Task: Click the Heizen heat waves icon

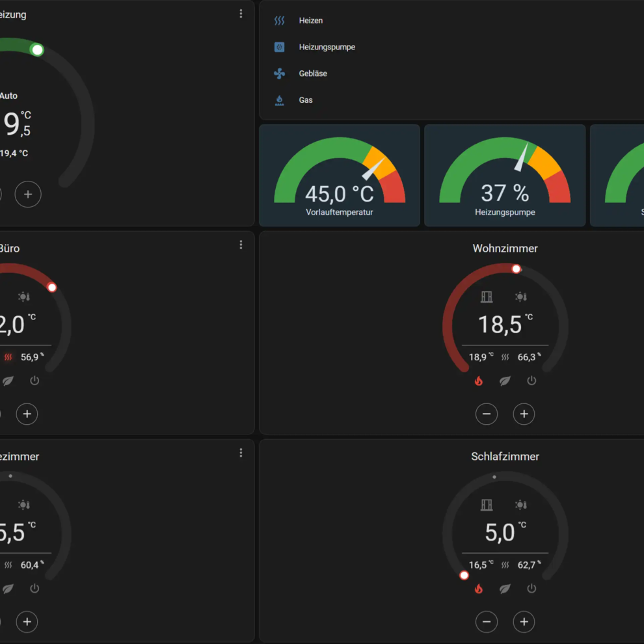Action: 279,21
